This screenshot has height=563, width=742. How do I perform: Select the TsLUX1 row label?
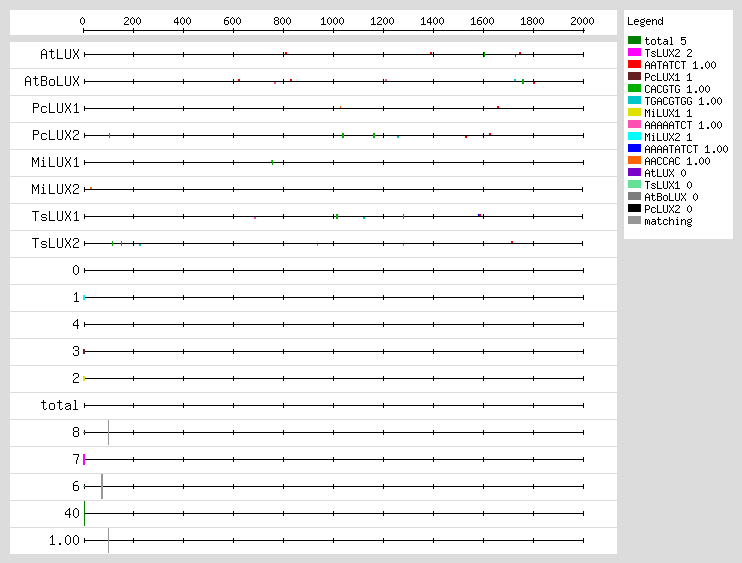pyautogui.click(x=55, y=216)
